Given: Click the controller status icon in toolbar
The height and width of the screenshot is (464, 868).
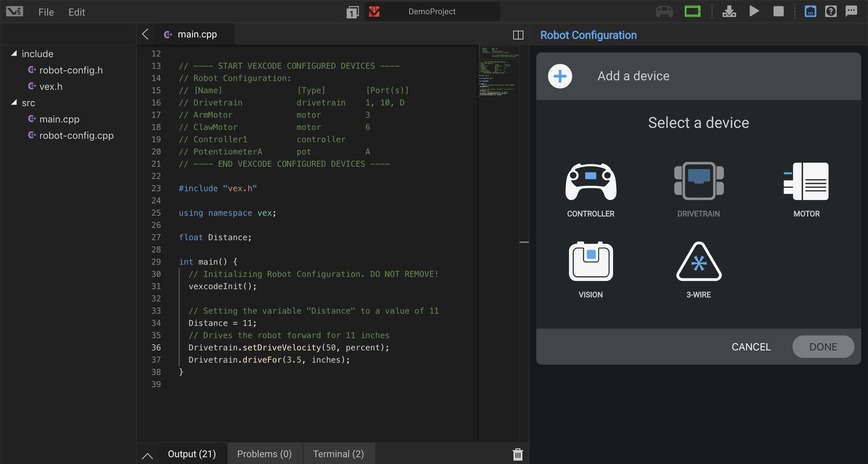Looking at the screenshot, I should pos(664,12).
